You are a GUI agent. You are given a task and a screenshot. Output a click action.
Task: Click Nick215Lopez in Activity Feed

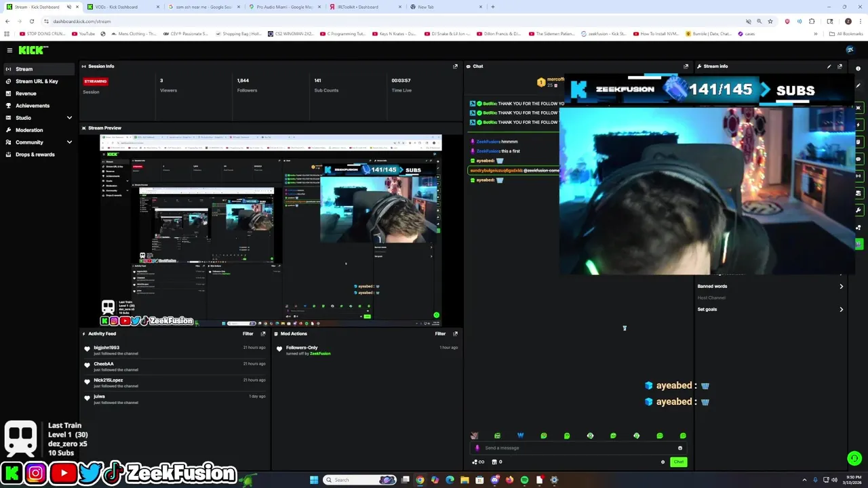coord(108,380)
